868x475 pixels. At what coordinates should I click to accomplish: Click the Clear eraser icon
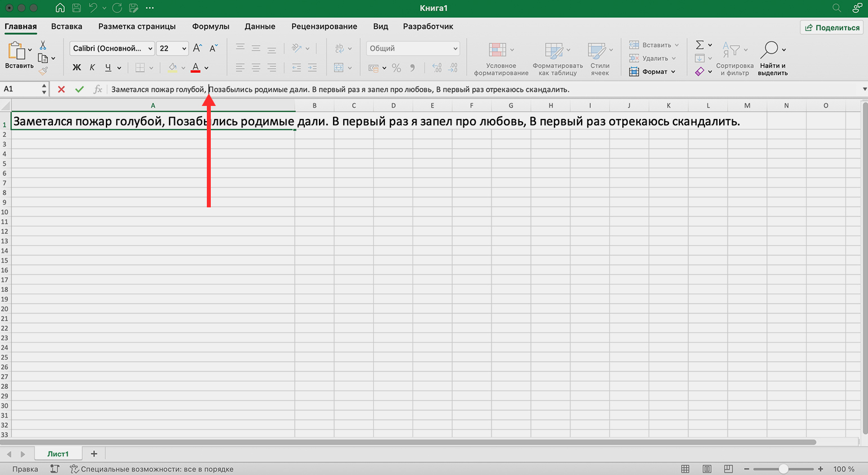click(x=699, y=72)
